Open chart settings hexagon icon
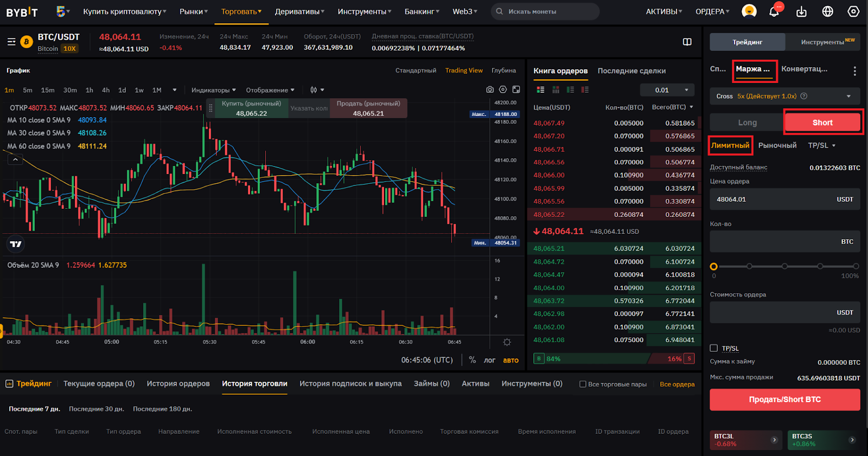Screen dimensions: 868x456 (x=503, y=89)
